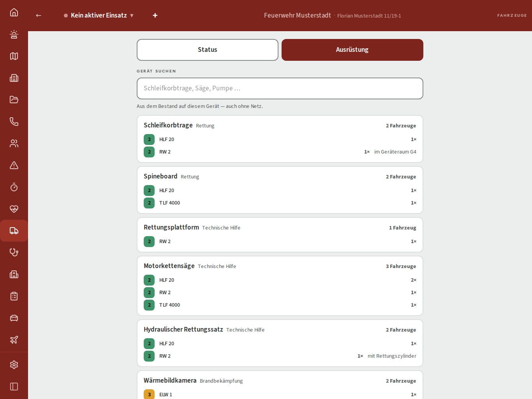Viewport: 532px width, 399px height.
Task: Focus the Gerät suchen search field
Action: coord(280,88)
